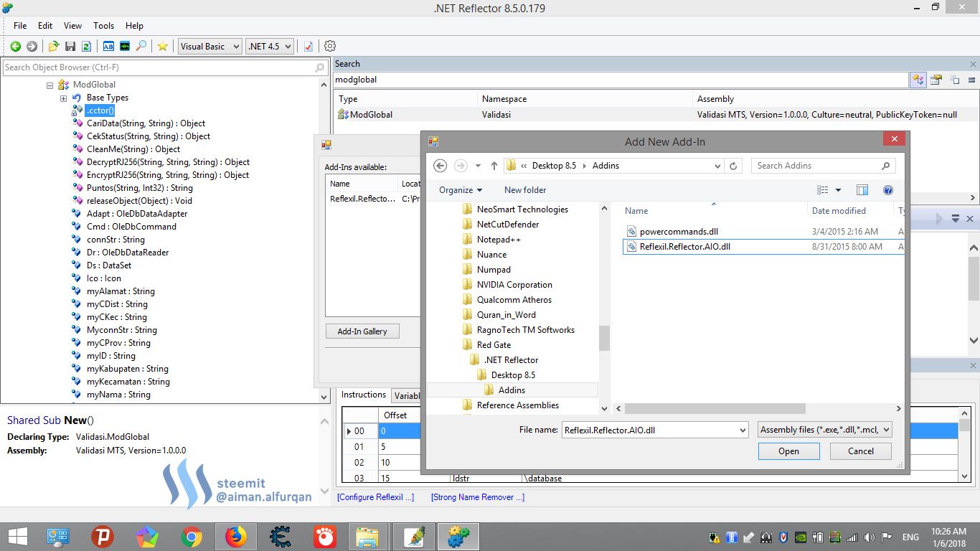
Task: Open the address bar path history dropdown
Action: point(718,166)
